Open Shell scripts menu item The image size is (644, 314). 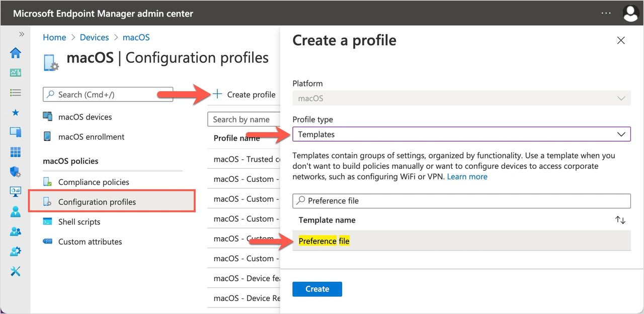click(x=79, y=222)
